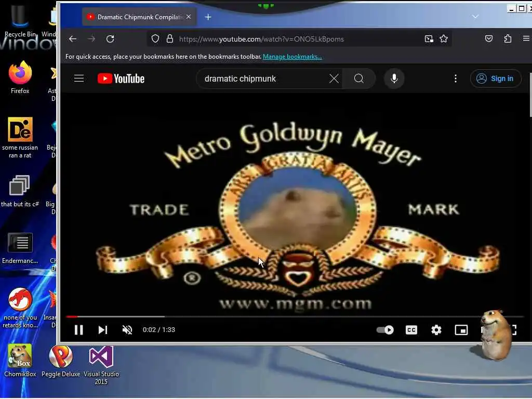The height and width of the screenshot is (399, 532).
Task: Select the 'none of you' desktop icon
Action: pyautogui.click(x=20, y=308)
